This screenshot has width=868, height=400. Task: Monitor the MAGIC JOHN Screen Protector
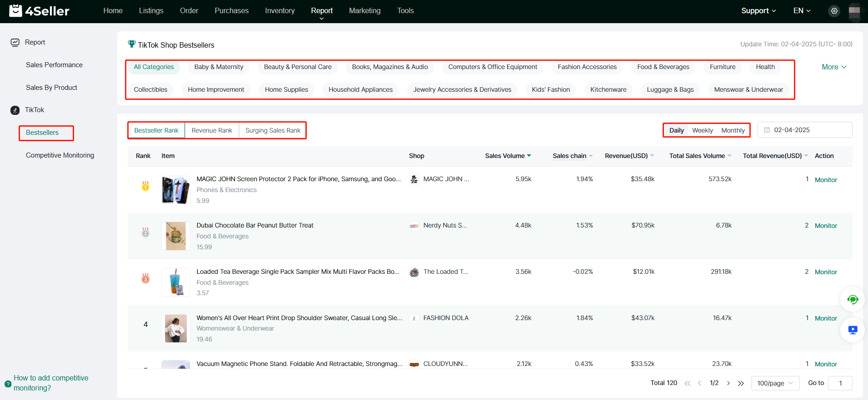click(826, 180)
